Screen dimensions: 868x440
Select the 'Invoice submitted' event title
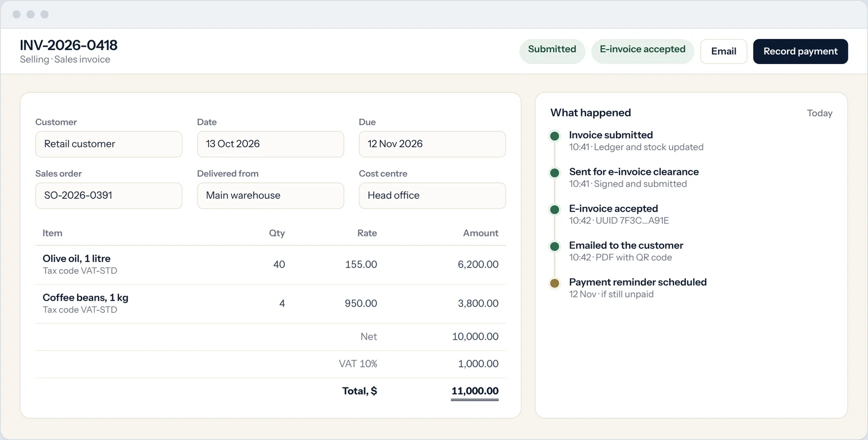(x=611, y=135)
